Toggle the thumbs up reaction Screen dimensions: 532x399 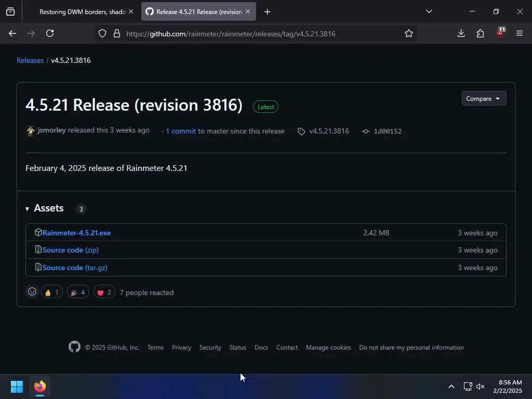tap(52, 292)
